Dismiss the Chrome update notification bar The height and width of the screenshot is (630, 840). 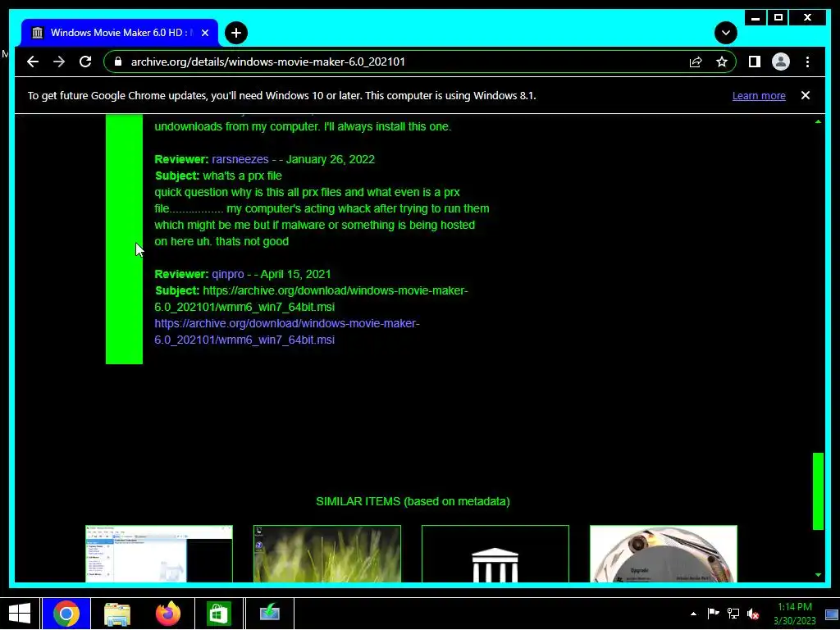806,95
